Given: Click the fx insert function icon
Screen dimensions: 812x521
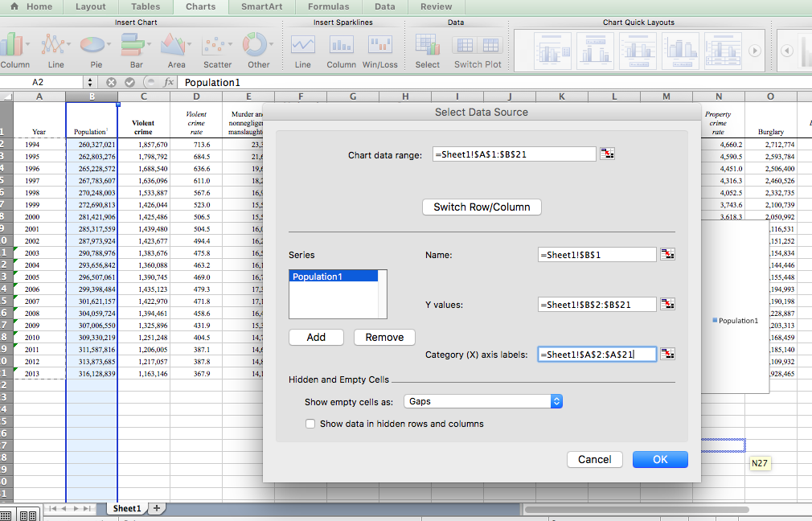Looking at the screenshot, I should click(x=169, y=82).
